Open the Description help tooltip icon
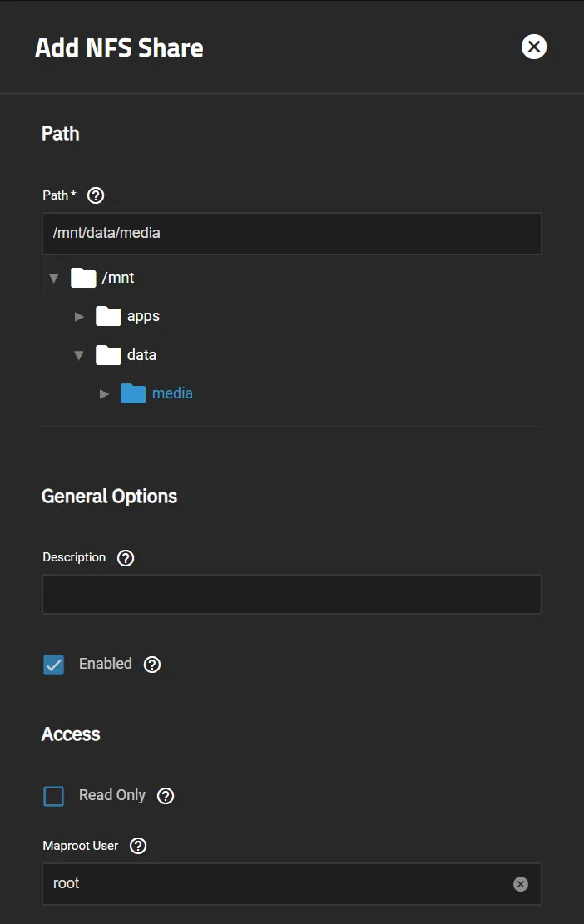Viewport: 584px width, 924px height. click(126, 558)
